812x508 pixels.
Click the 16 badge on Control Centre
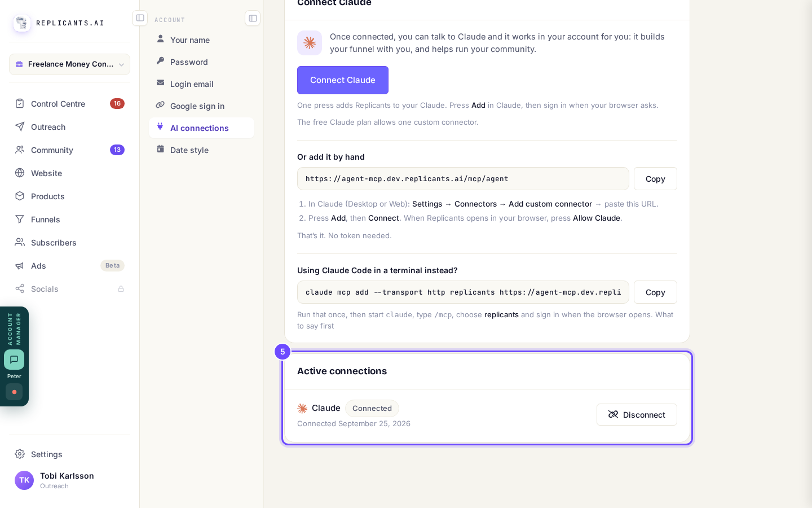[117, 104]
